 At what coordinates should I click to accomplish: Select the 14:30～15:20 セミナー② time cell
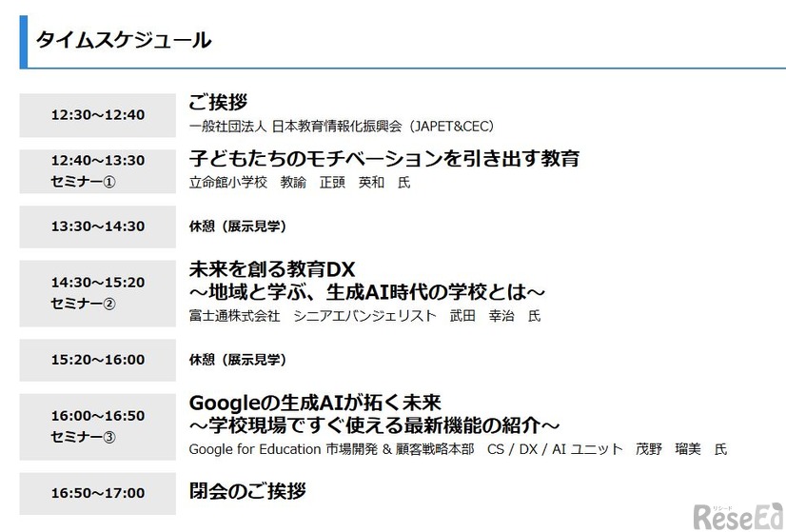click(x=98, y=293)
